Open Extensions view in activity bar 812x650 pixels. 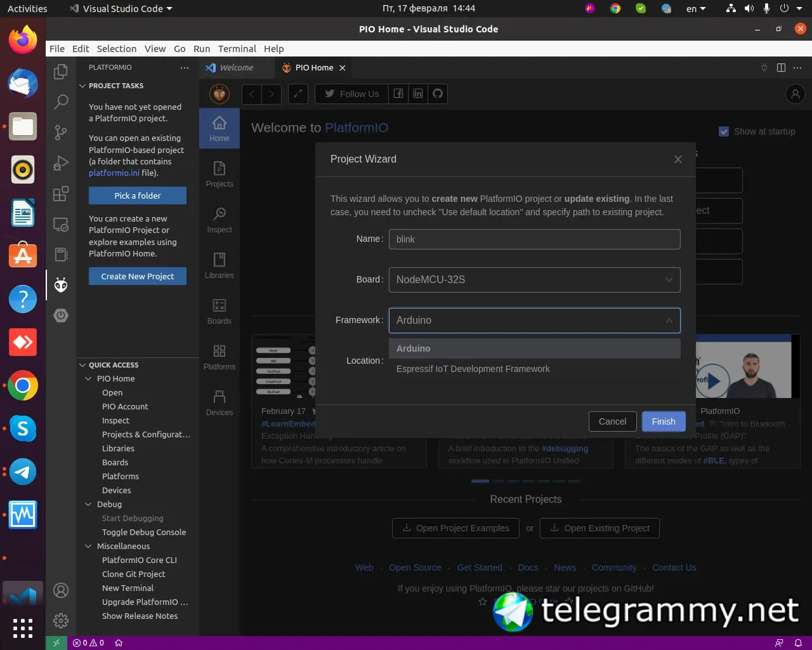[61, 194]
